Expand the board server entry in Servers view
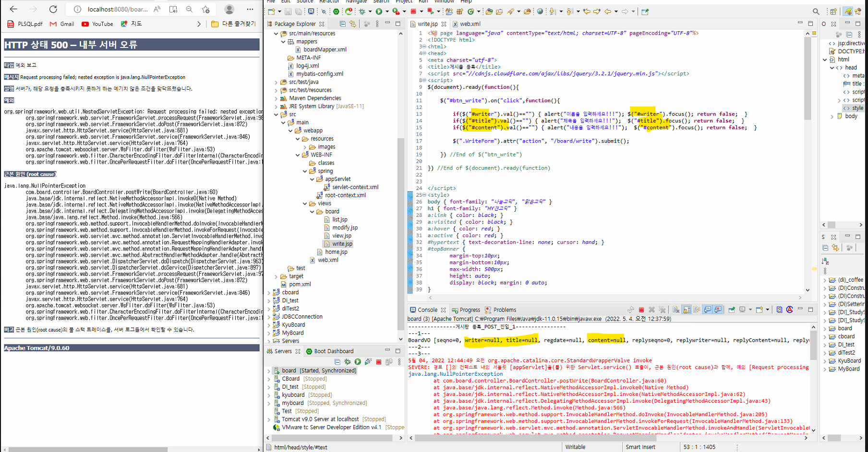 [269, 371]
